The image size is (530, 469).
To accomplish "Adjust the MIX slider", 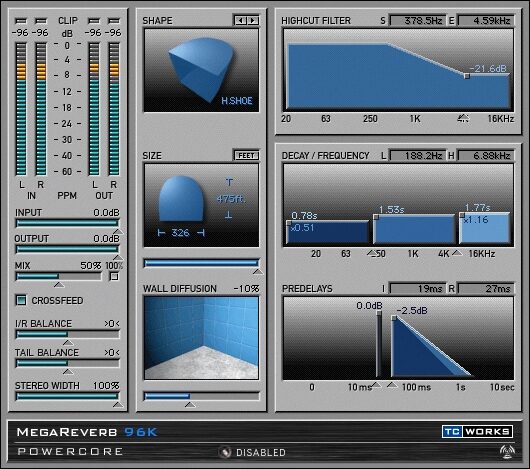I will point(58,276).
